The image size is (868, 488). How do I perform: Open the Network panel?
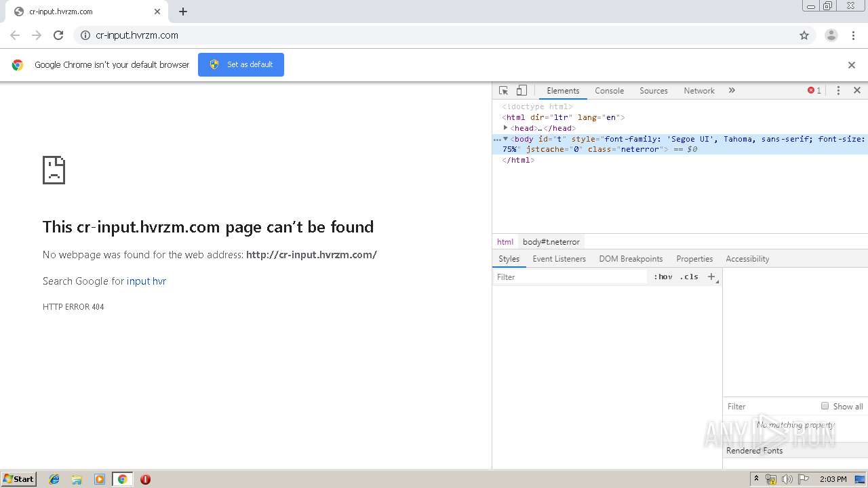click(x=699, y=90)
